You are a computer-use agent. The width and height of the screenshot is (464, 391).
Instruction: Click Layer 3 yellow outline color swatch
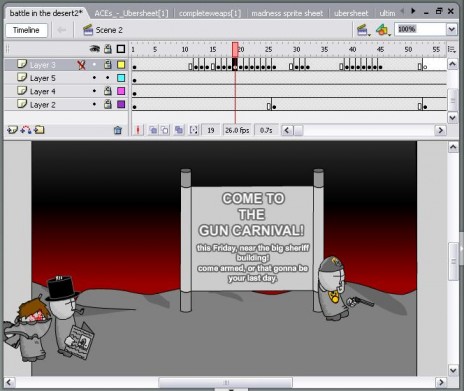121,65
